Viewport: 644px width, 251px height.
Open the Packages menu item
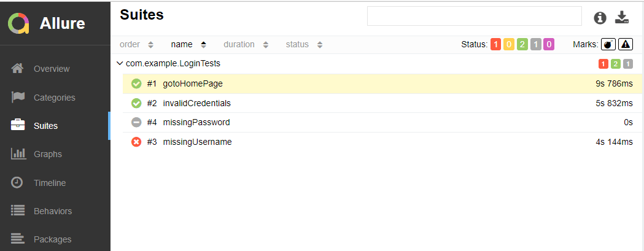click(x=52, y=239)
